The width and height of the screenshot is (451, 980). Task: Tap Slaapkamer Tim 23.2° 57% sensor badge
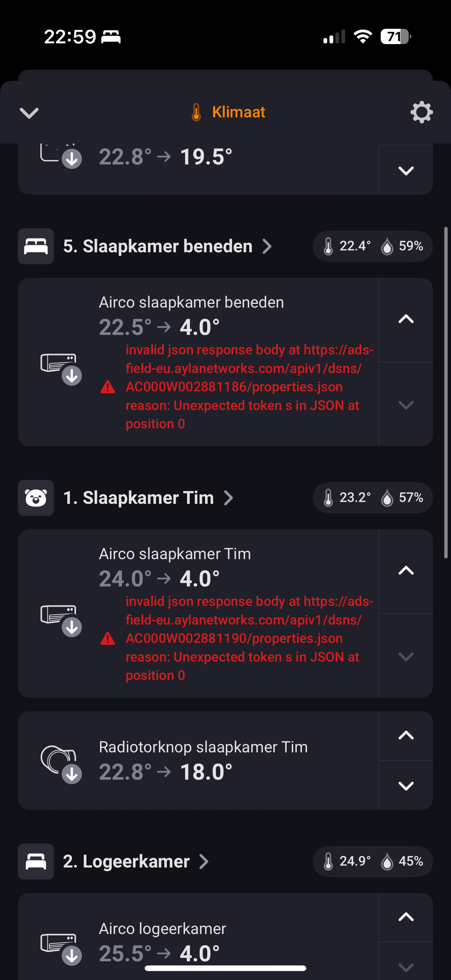[372, 497]
